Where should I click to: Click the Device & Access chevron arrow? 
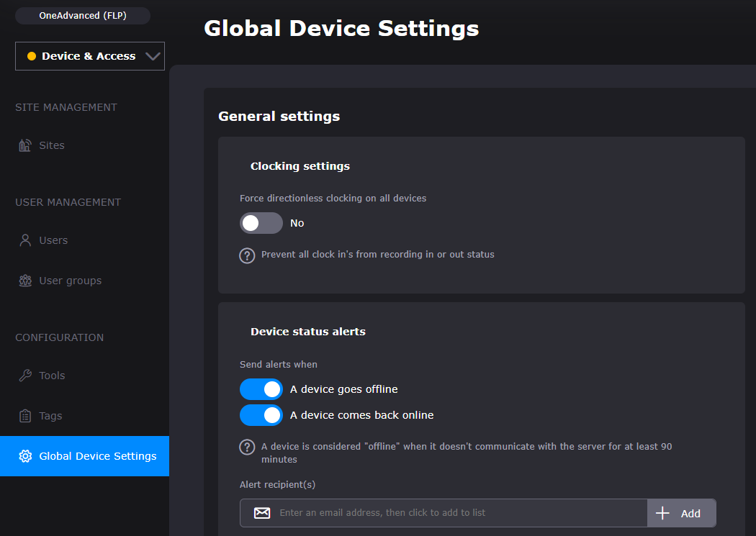[153, 56]
